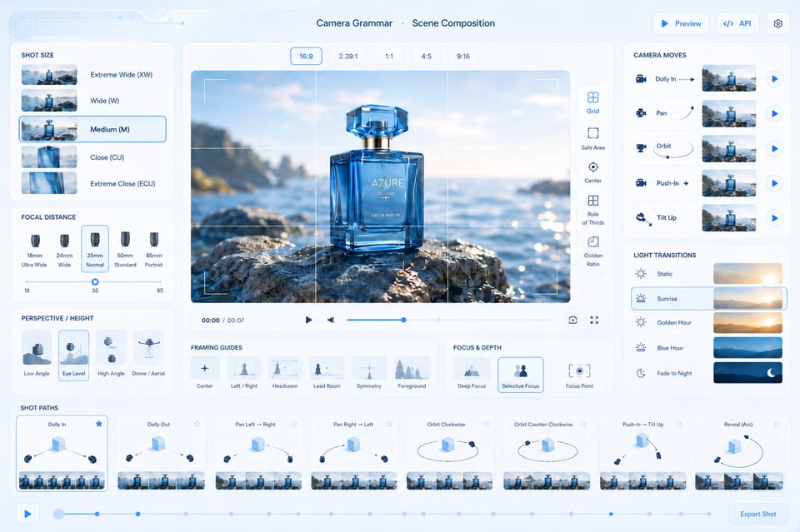Open the settings gear
This screenshot has width=800, height=532.
[x=777, y=23]
